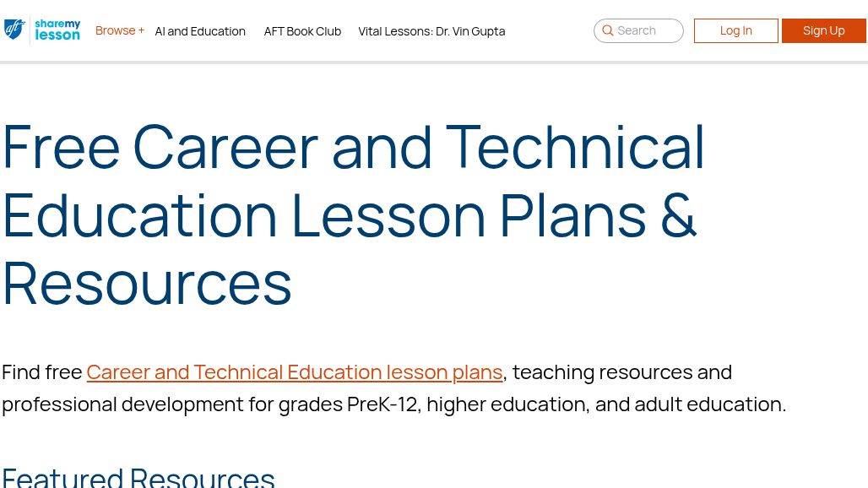Click the plus sign beside Browse
The height and width of the screenshot is (488, 868).
tap(141, 30)
